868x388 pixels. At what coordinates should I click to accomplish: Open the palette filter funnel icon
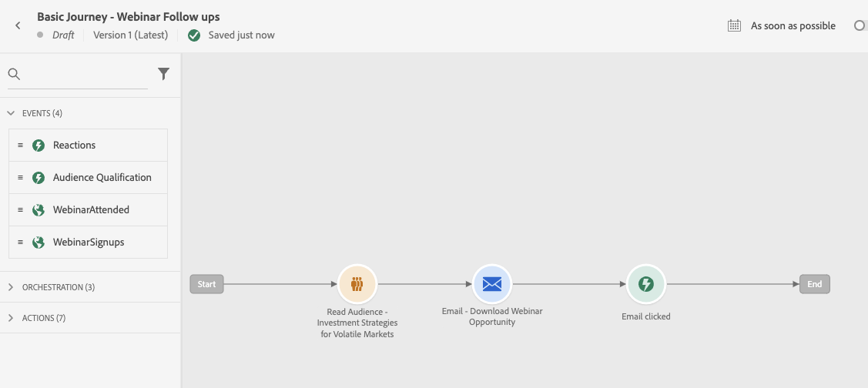(x=163, y=74)
